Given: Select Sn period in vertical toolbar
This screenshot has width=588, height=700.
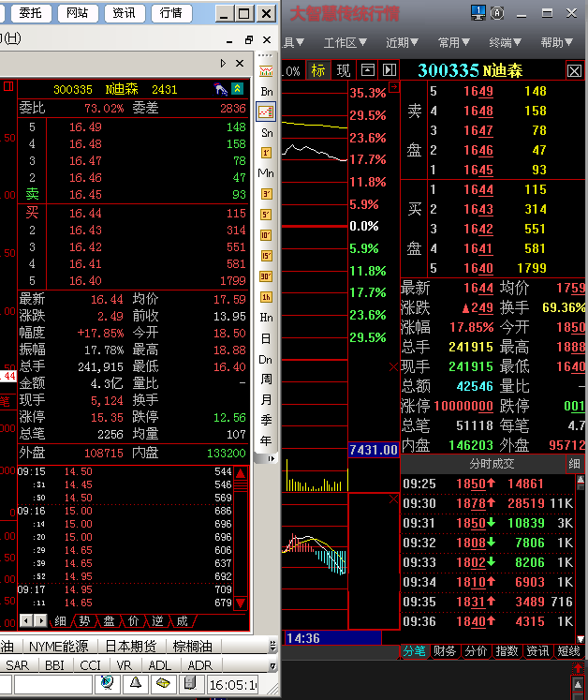Looking at the screenshot, I should click(267, 133).
